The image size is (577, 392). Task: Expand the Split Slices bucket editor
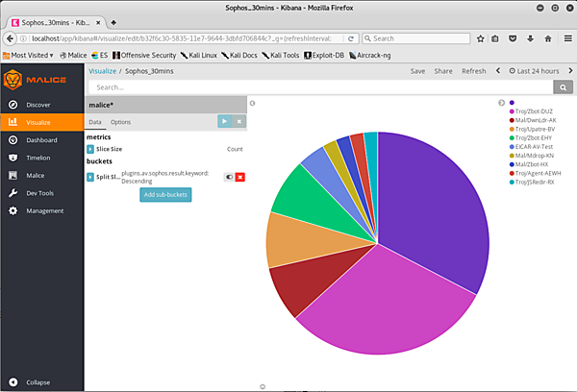(90, 178)
